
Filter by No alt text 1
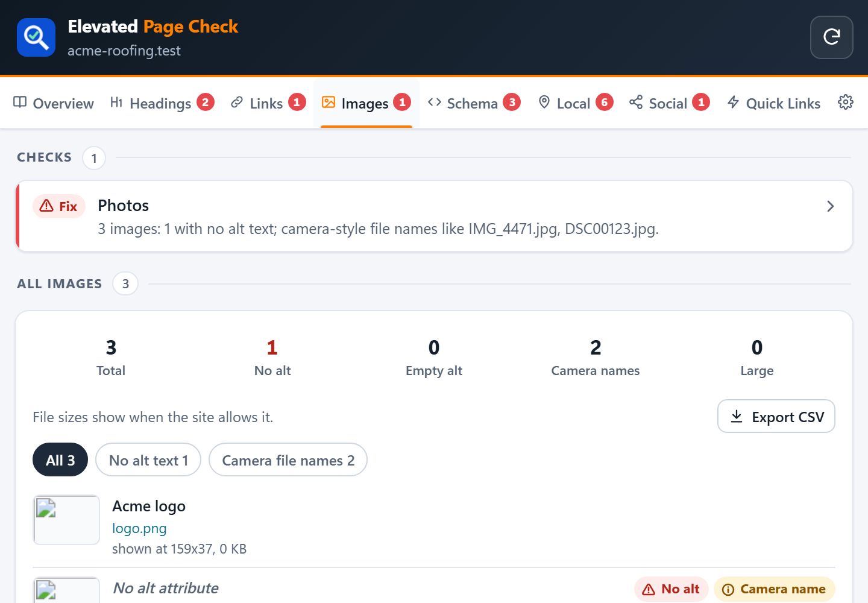click(x=148, y=460)
